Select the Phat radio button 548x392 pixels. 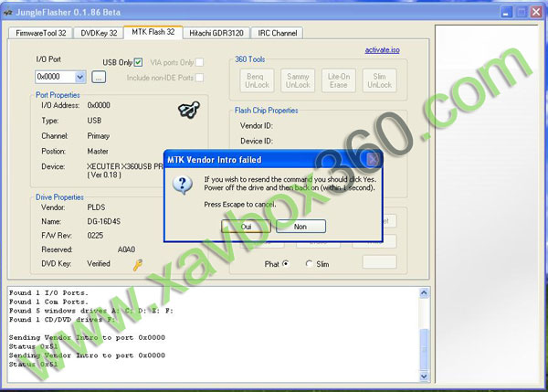[286, 264]
